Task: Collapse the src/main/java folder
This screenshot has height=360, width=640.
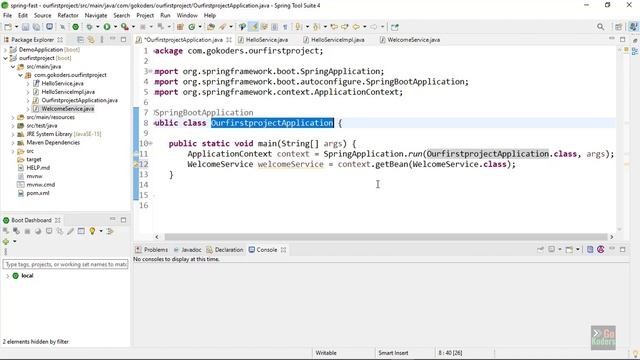Action: tap(13, 67)
